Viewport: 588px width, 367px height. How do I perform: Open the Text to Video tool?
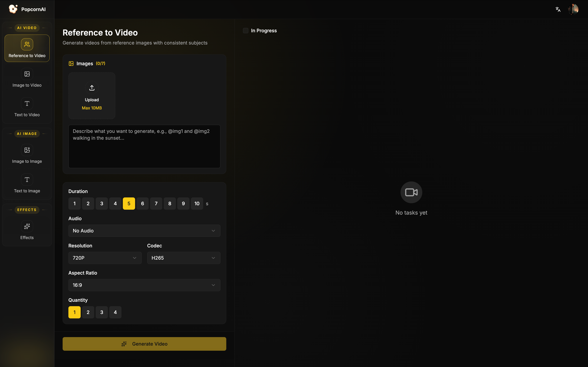coord(27,108)
